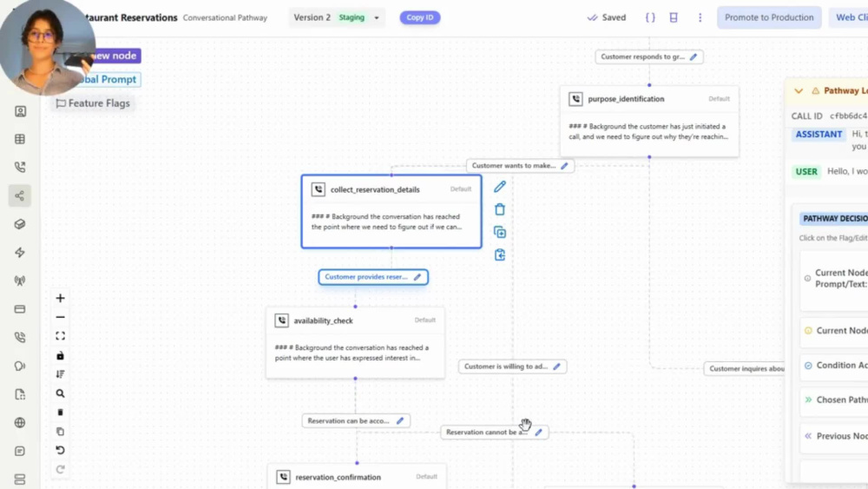868x489 pixels.
Task: Click the 'Customer inquires abou...' edge label
Action: pos(745,369)
